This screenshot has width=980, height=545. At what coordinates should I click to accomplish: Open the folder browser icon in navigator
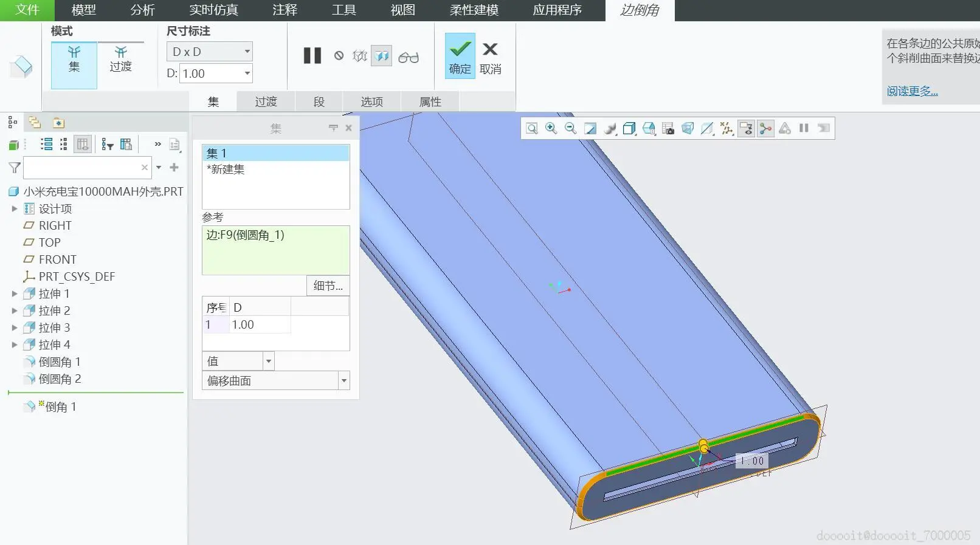tap(35, 123)
